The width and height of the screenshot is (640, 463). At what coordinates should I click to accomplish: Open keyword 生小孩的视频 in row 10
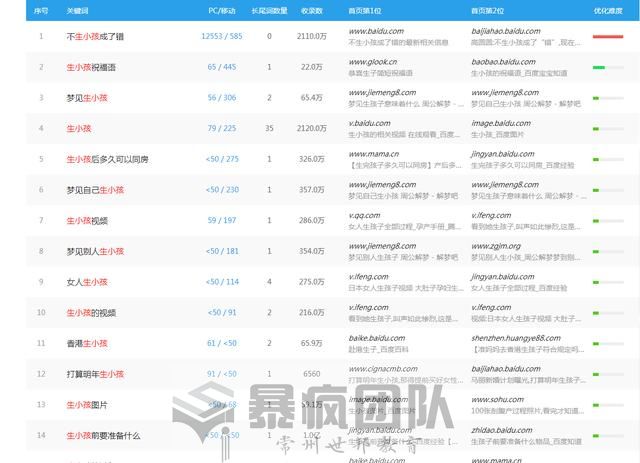coord(91,312)
